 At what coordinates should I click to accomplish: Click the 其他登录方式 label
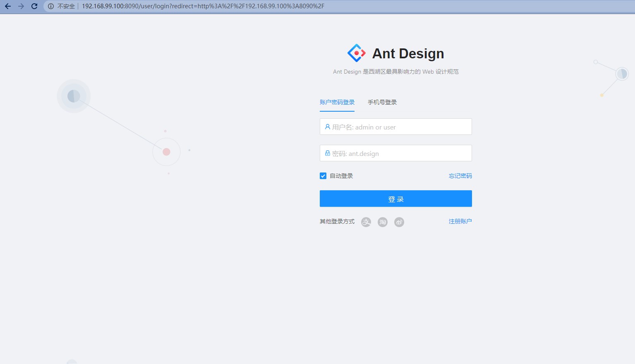coord(337,222)
